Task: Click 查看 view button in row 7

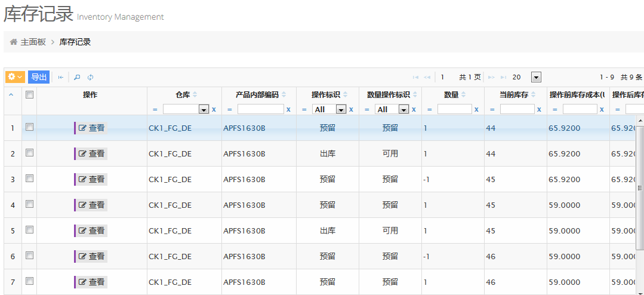Action: tap(91, 282)
